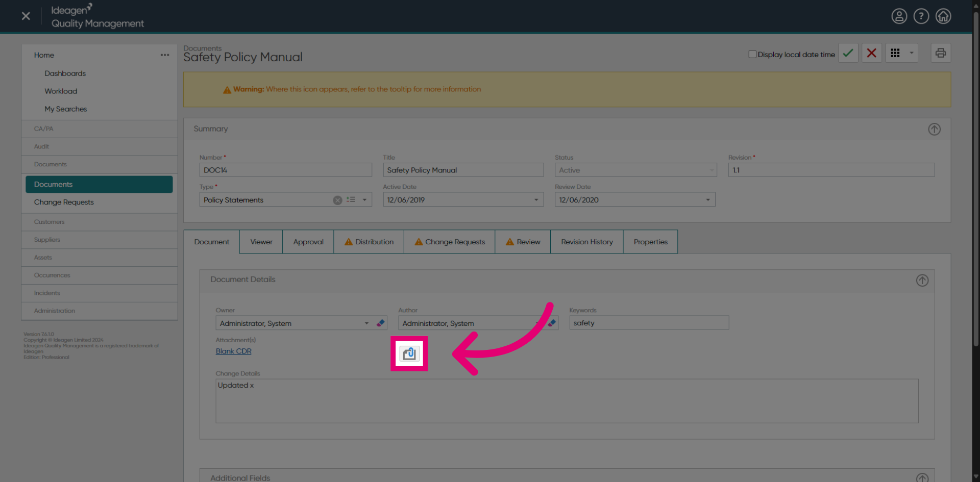Switch to the Change Requests tab
The image size is (980, 482).
point(450,242)
